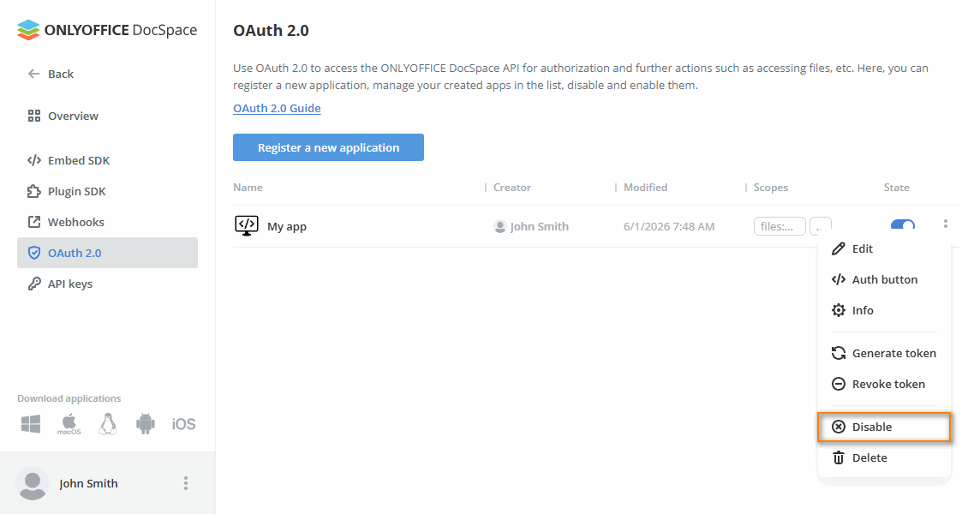Open the Embed SDK section
The height and width of the screenshot is (514, 980).
[x=79, y=160]
